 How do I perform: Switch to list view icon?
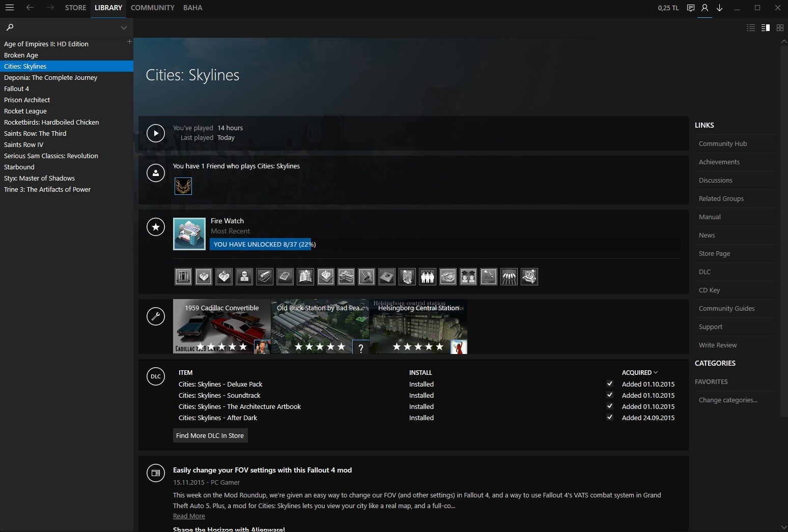pos(751,28)
